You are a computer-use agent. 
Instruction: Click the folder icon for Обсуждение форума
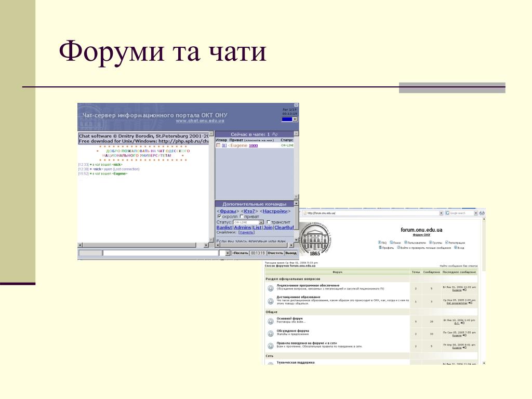[270, 334]
